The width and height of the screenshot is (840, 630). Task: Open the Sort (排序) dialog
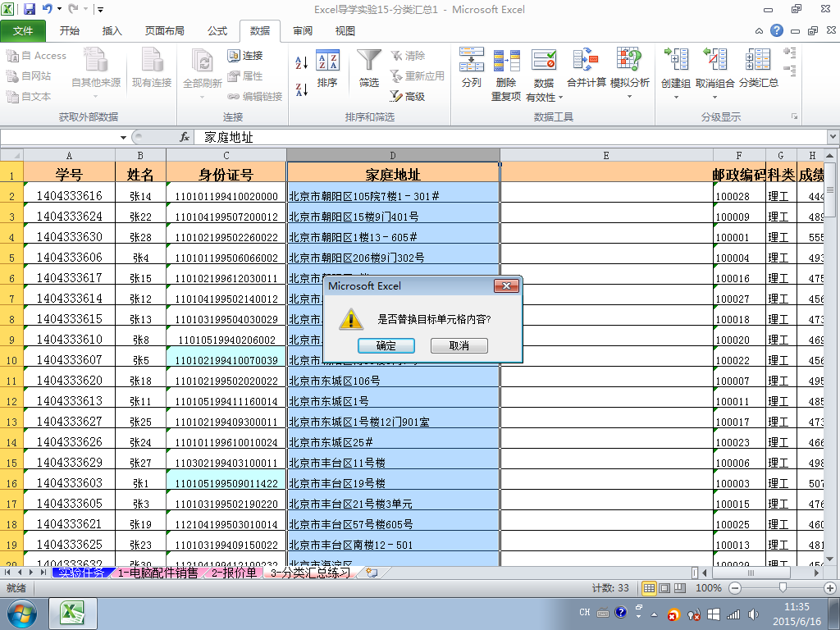(327, 69)
